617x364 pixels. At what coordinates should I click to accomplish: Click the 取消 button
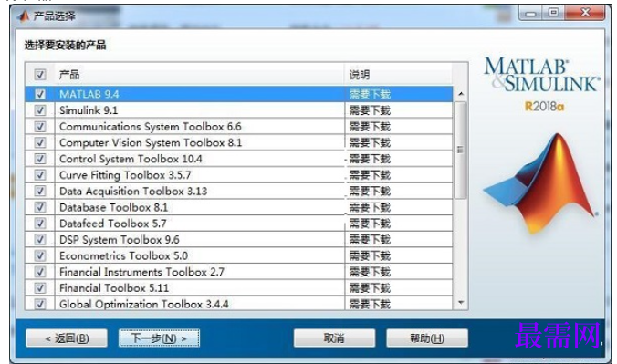(x=334, y=338)
